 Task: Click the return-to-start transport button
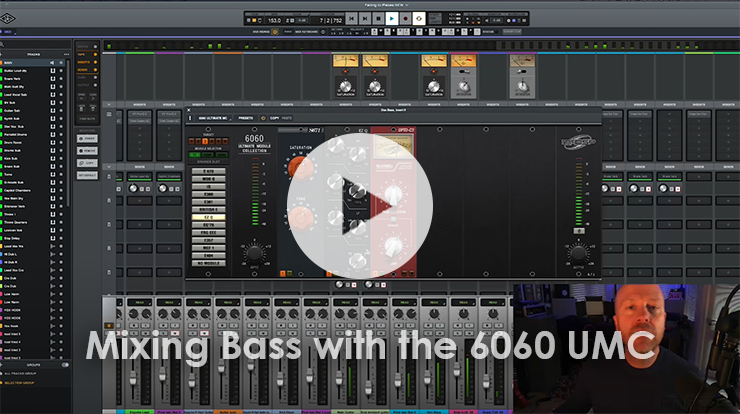351,18
